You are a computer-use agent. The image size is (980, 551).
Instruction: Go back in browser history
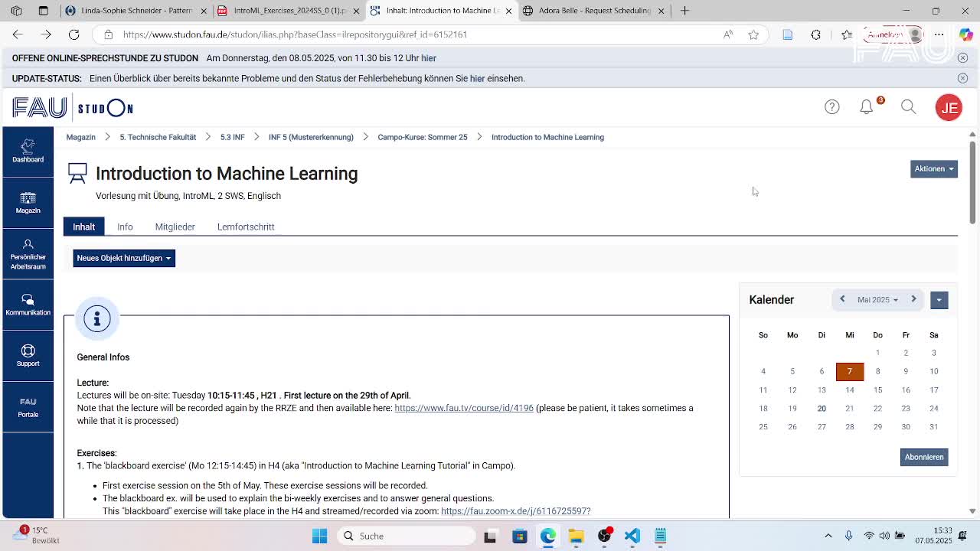(18, 34)
